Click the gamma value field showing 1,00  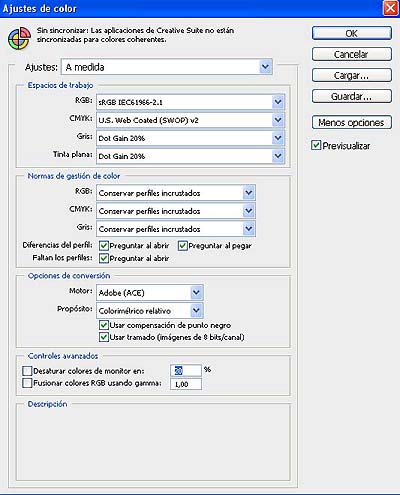tap(186, 384)
